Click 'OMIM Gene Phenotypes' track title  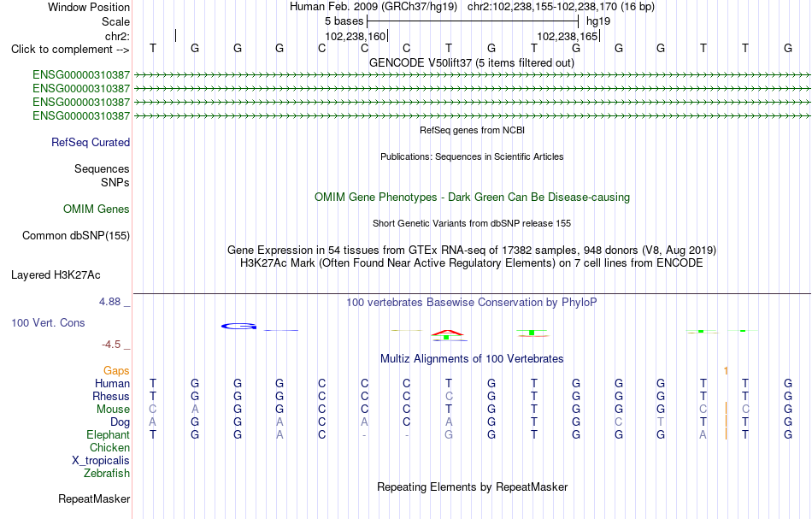473,197
